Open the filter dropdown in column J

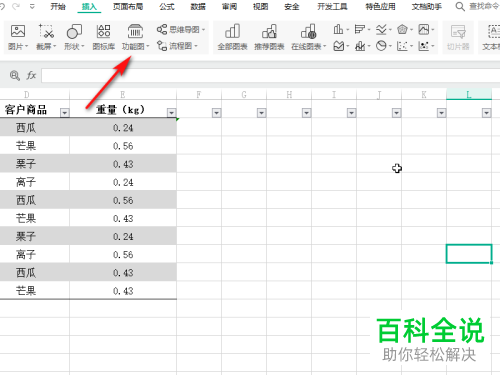coord(396,113)
